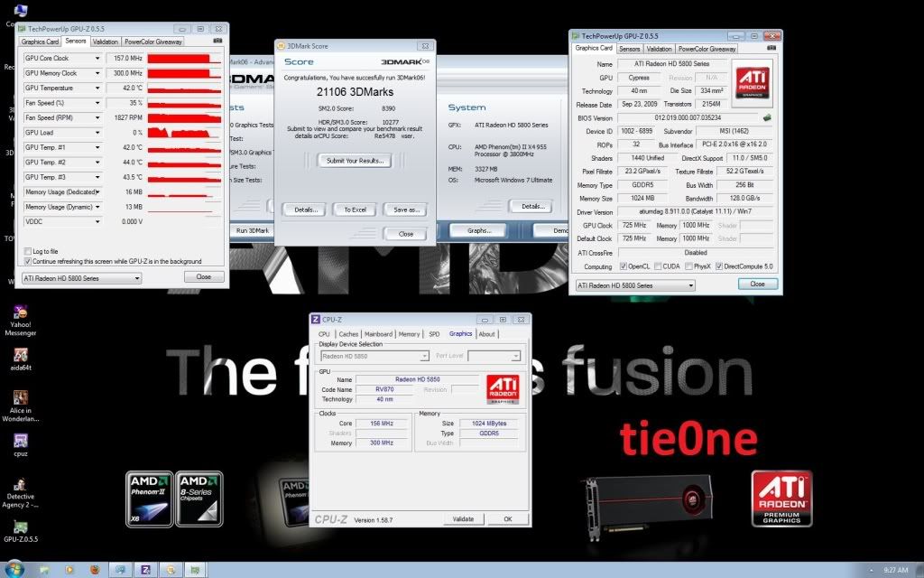Open the Memory Usage (Dynamic) sensor dropdown
The image size is (924, 578).
(97, 207)
